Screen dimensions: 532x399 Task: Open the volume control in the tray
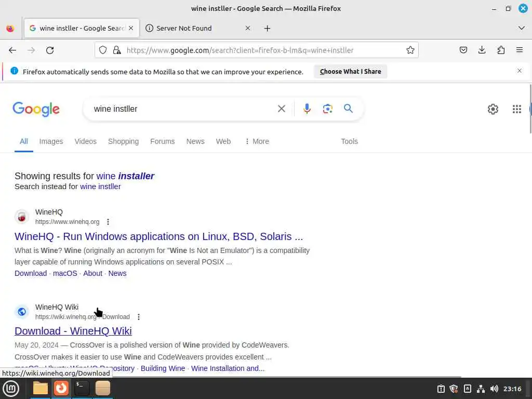pos(494,389)
